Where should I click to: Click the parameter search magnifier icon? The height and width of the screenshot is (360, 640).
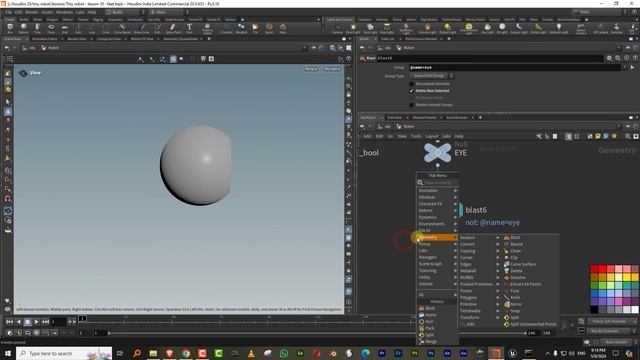(618, 58)
